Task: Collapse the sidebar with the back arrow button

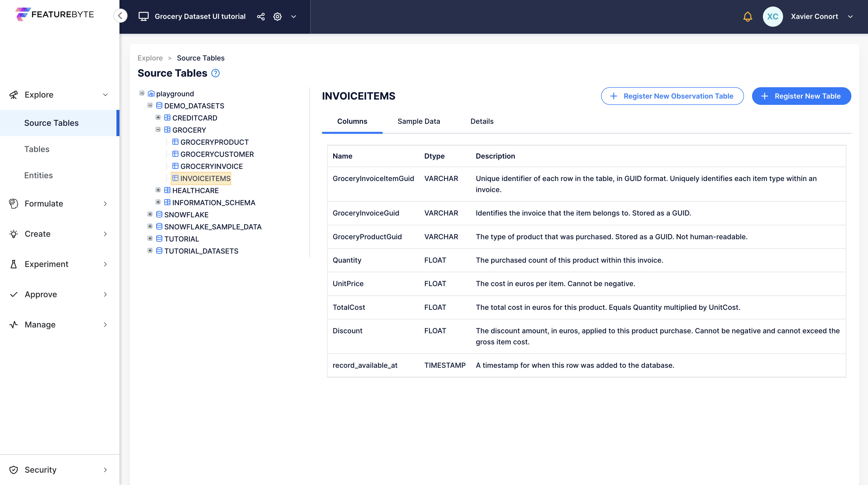Action: pos(120,16)
